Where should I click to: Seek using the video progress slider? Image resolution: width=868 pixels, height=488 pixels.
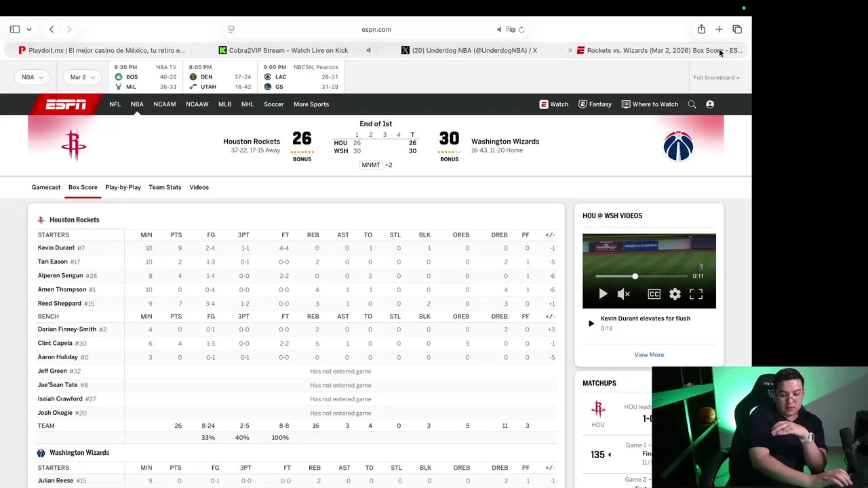[643, 276]
